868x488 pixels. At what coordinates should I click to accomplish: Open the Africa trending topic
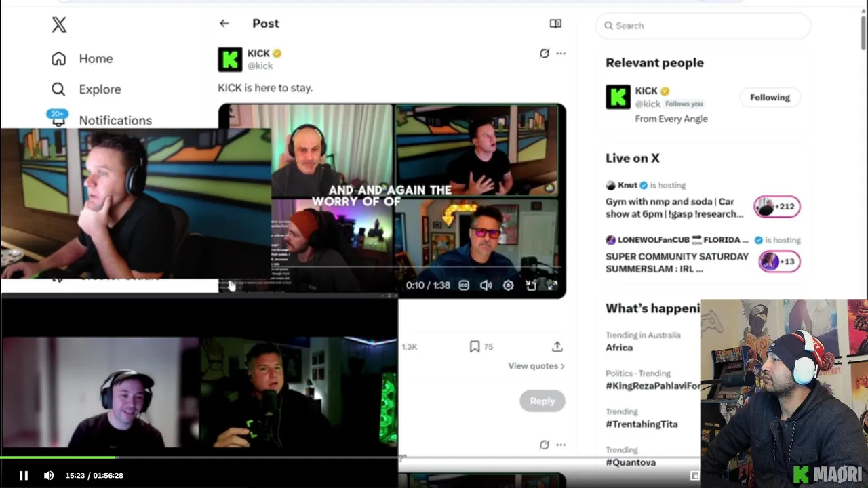(619, 347)
